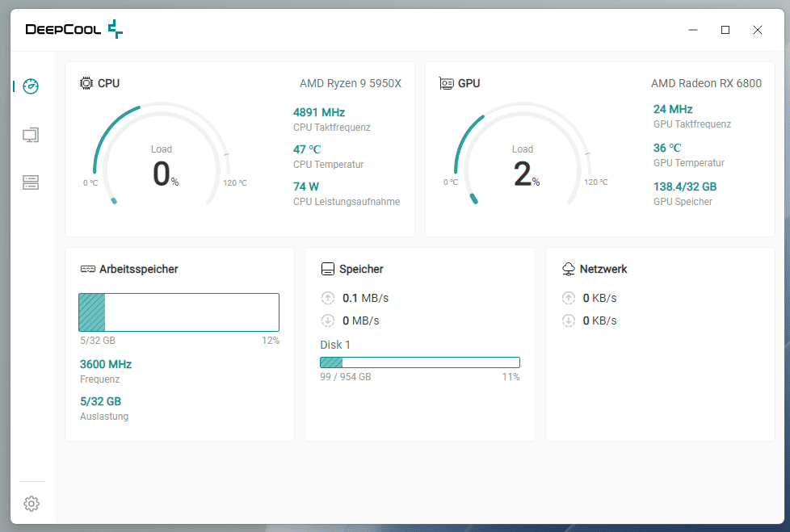Viewport: 790px width, 532px height.
Task: Click the 138.4/32 GB GPU memory value
Action: pyautogui.click(x=685, y=186)
